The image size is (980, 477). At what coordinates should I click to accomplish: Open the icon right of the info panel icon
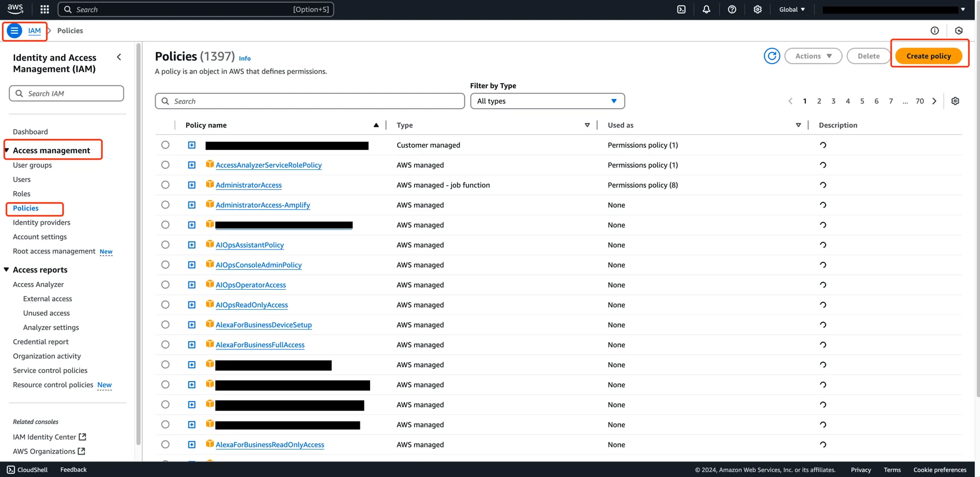tap(959, 31)
